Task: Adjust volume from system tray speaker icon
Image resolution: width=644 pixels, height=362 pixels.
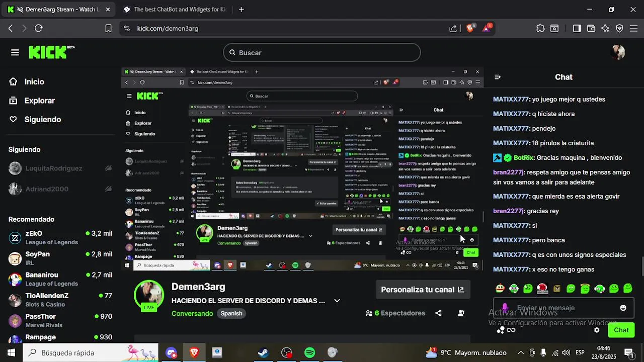Action: pos(566,352)
